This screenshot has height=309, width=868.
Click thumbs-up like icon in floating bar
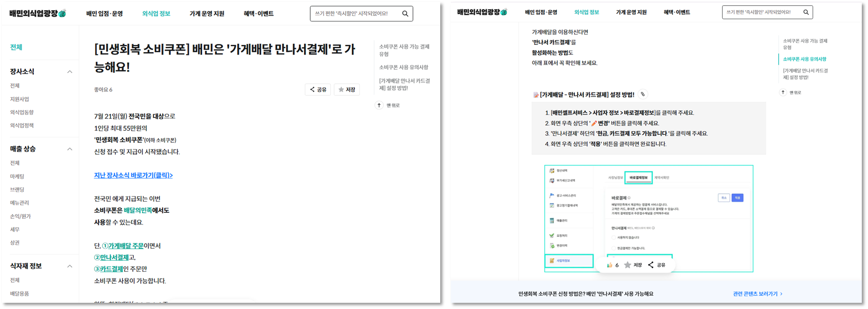(x=609, y=265)
